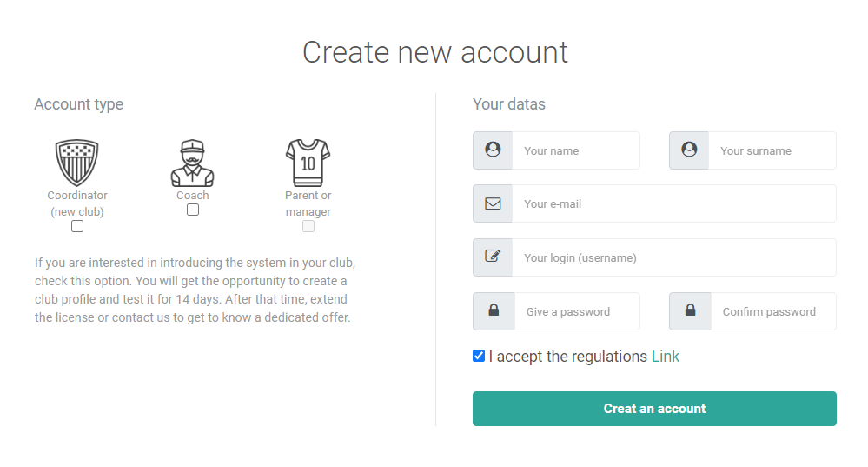Click the Coach figure icon
The height and width of the screenshot is (467, 868).
click(192, 163)
